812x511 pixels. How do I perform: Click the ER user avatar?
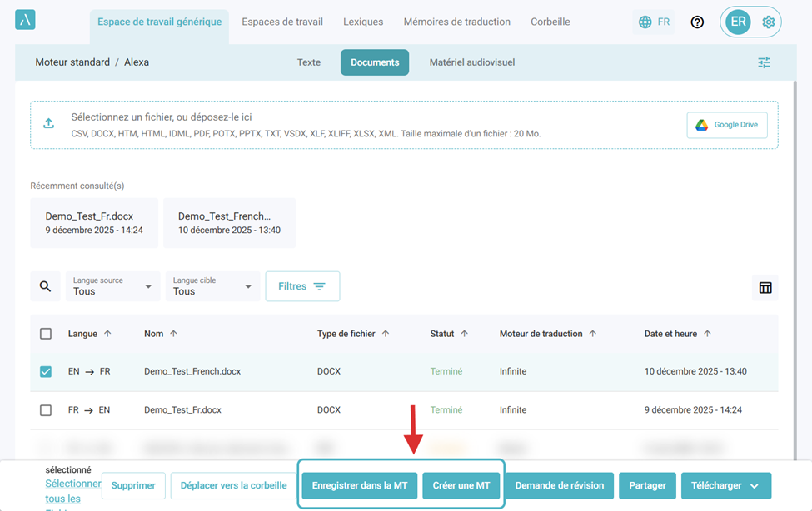tap(738, 22)
